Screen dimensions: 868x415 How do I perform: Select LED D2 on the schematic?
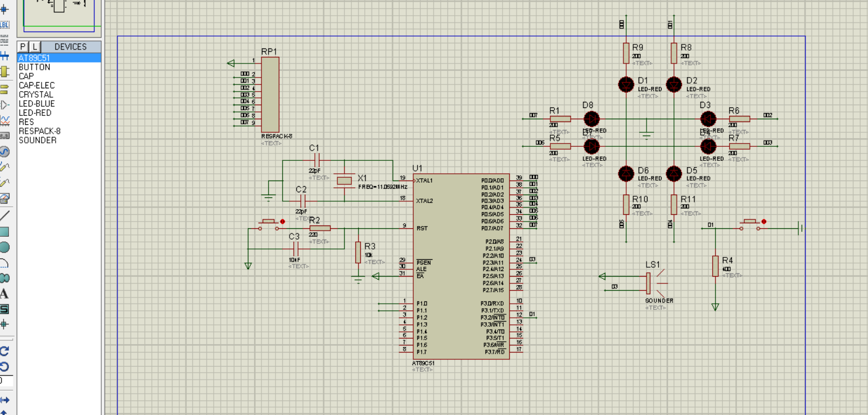point(674,84)
